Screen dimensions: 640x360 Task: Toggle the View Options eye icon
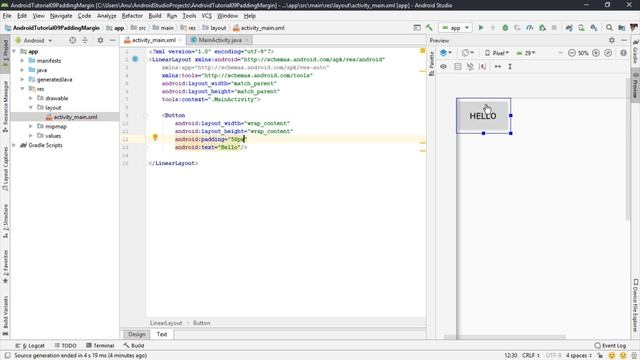[443, 67]
